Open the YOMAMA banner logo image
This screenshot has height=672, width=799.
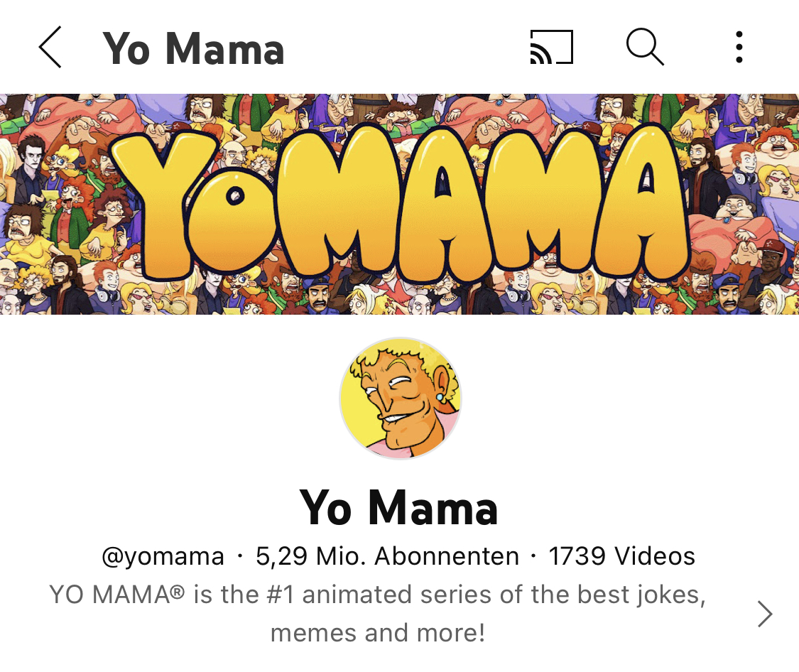tap(399, 204)
